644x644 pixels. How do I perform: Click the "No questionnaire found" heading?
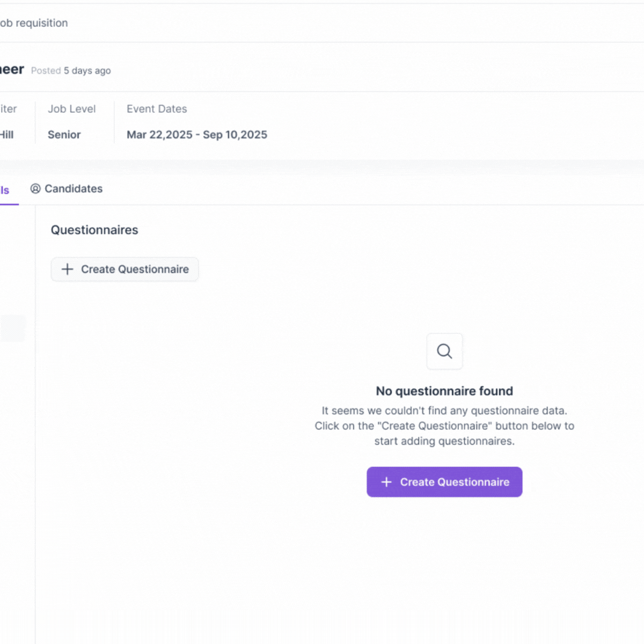[444, 391]
